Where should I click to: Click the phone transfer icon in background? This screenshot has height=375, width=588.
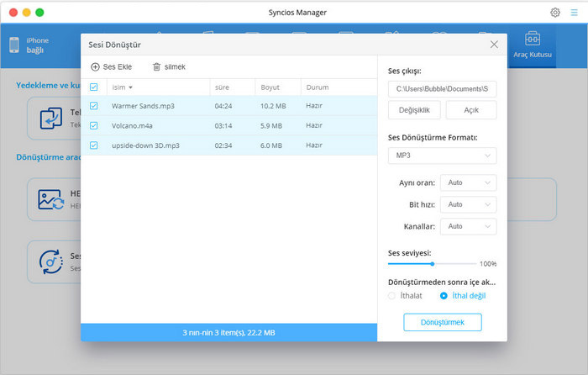pos(51,119)
